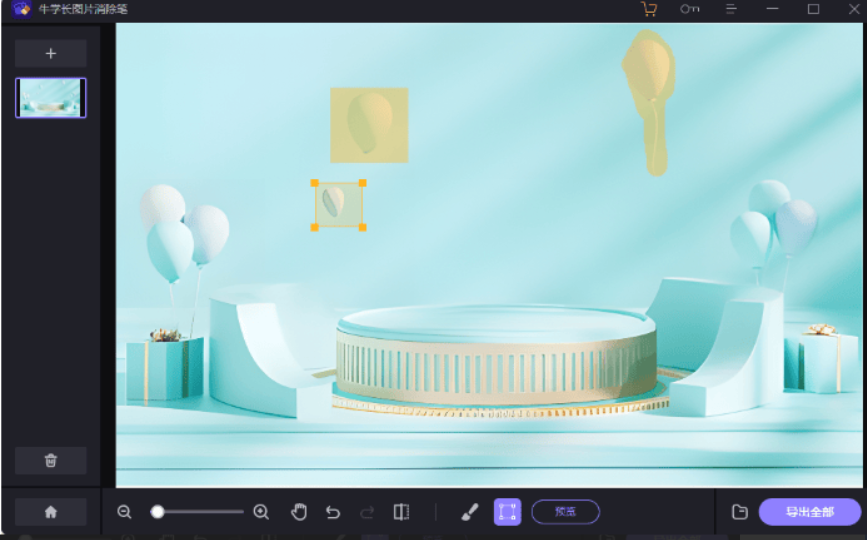Go to home screen via house icon

tap(50, 512)
